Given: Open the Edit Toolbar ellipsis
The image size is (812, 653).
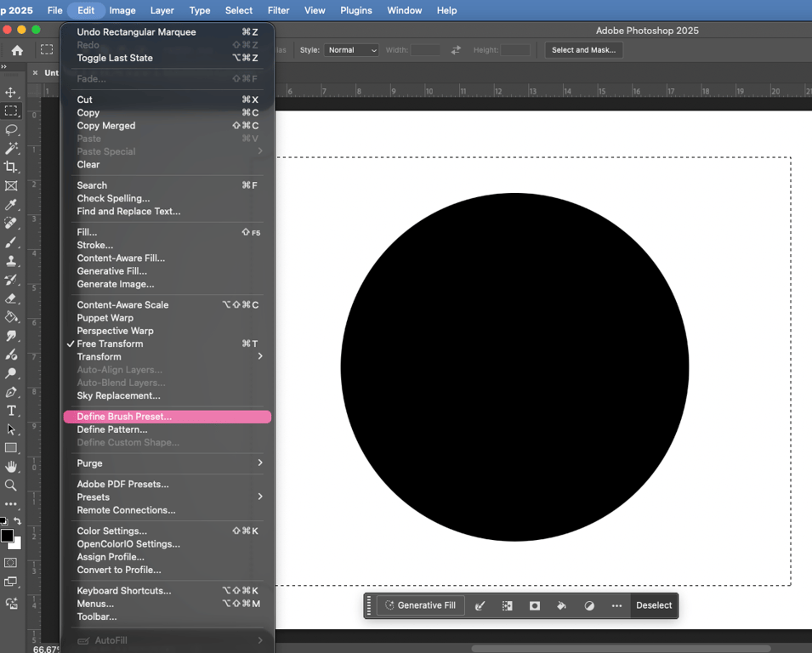Looking at the screenshot, I should coord(10,504).
